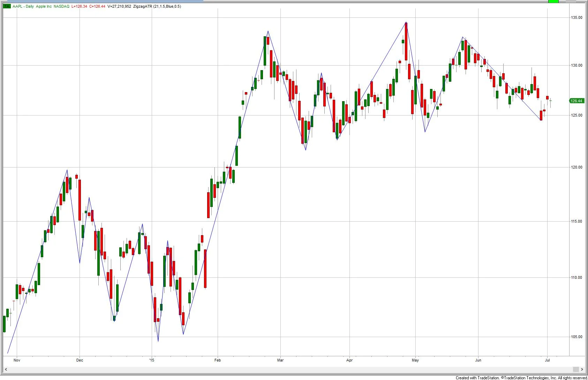
Task: Click the 'Mar' date axis label
Action: pos(281,360)
